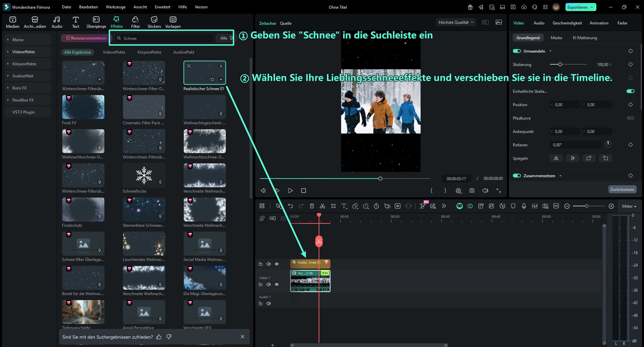Select the Scissors cut tool

(x=323, y=206)
